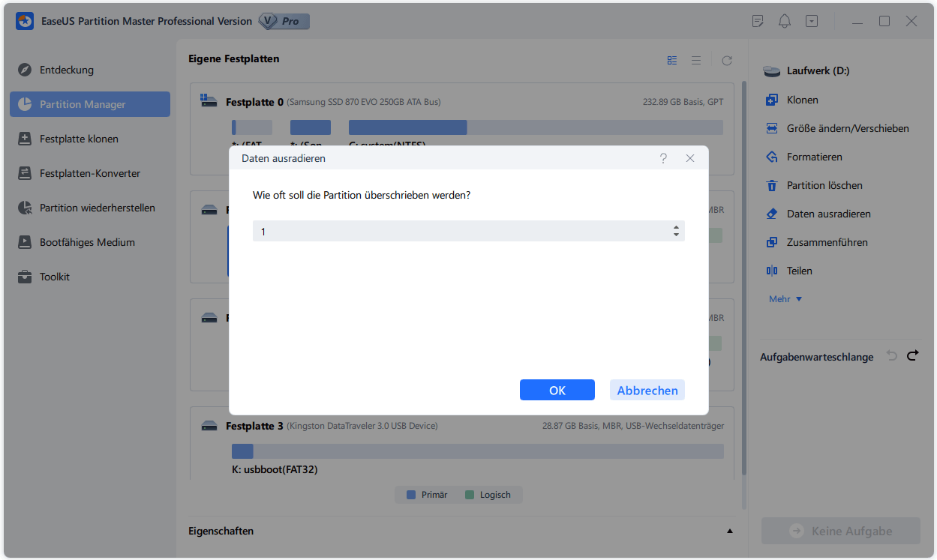Image resolution: width=937 pixels, height=560 pixels.
Task: Click the Logisch legend swatch
Action: (x=470, y=495)
